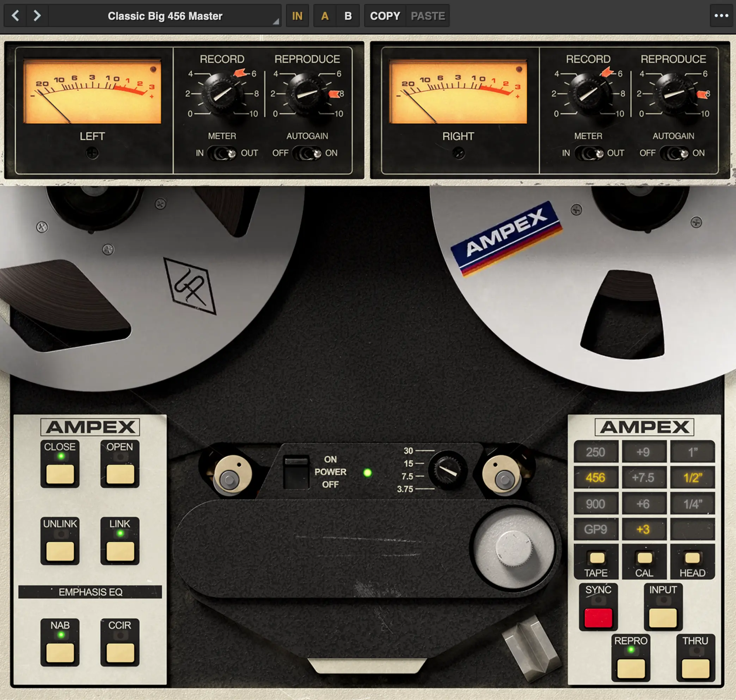Set tape speed to 15 IPS label

click(408, 463)
